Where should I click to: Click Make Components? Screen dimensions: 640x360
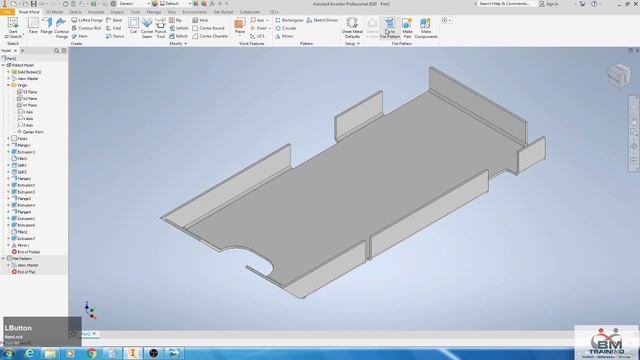tap(426, 28)
